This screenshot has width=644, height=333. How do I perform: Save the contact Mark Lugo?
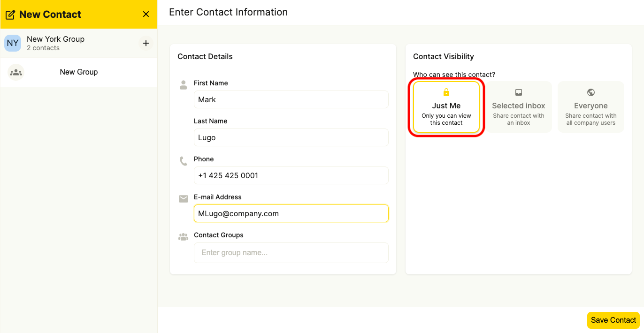coord(613,320)
